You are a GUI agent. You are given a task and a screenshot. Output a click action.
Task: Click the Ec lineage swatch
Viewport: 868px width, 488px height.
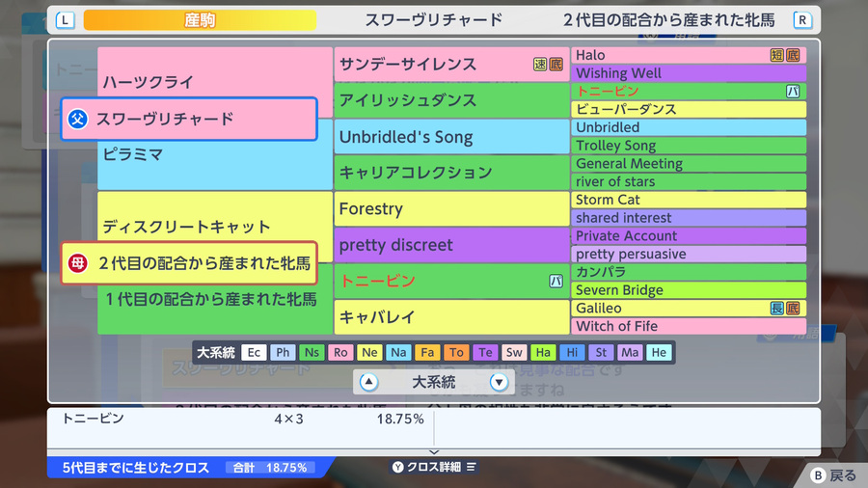point(254,352)
